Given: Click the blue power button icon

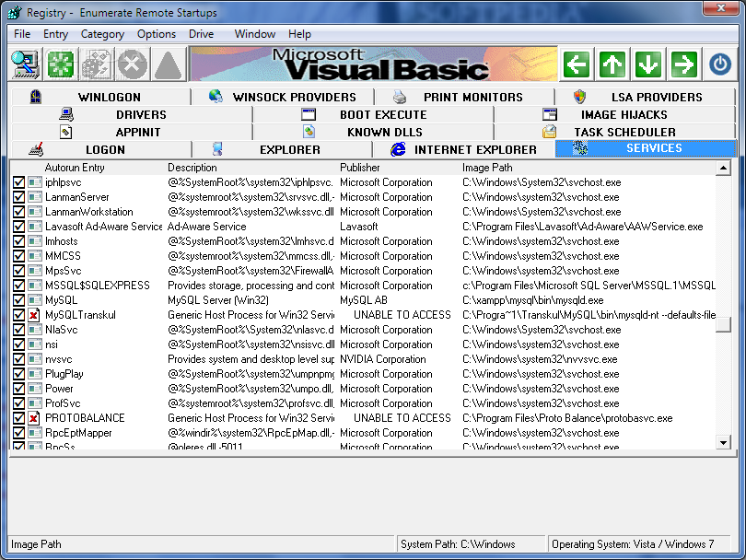Looking at the screenshot, I should click(720, 64).
